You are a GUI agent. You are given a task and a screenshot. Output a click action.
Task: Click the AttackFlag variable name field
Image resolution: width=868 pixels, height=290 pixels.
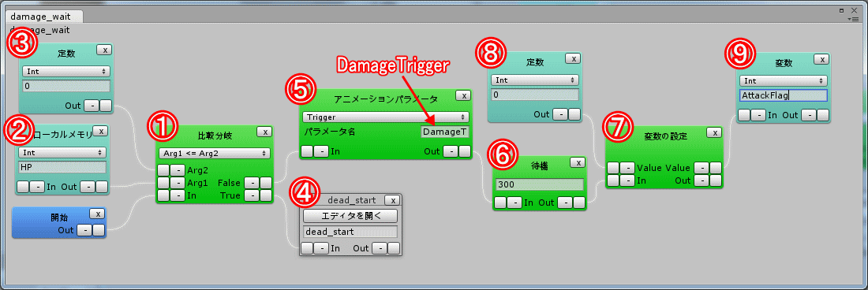(783, 95)
